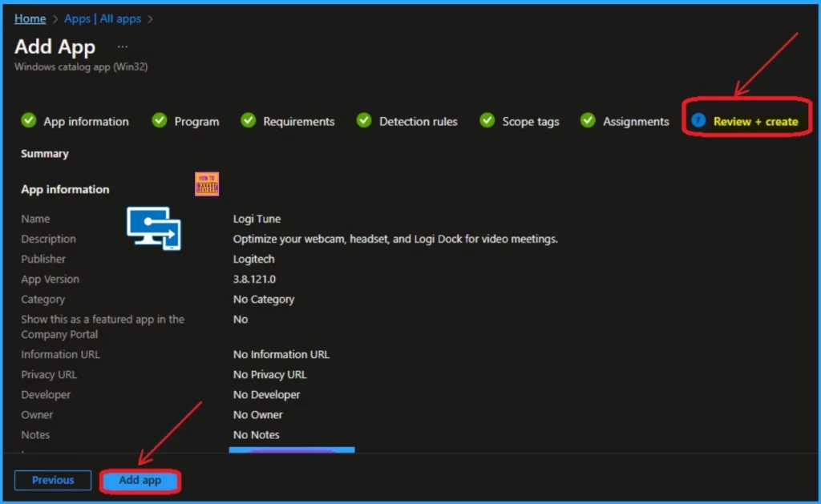Select the app version 3.8.121.0
The height and width of the screenshot is (504, 821).
point(254,279)
